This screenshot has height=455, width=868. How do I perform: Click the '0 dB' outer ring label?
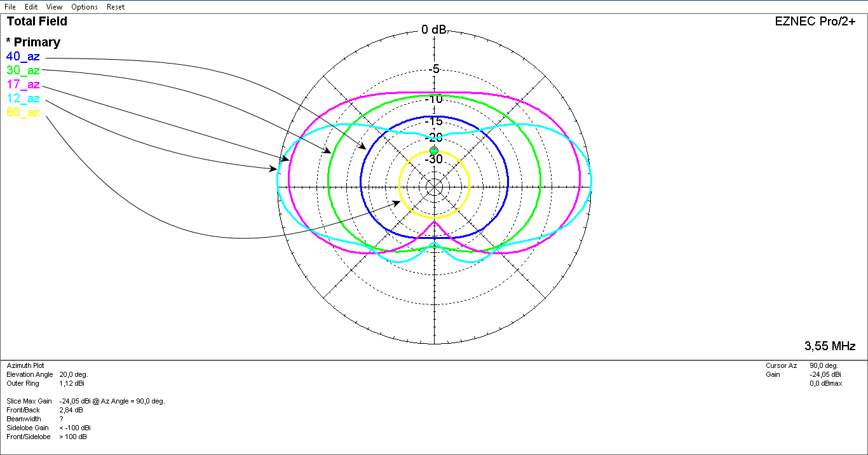click(434, 30)
